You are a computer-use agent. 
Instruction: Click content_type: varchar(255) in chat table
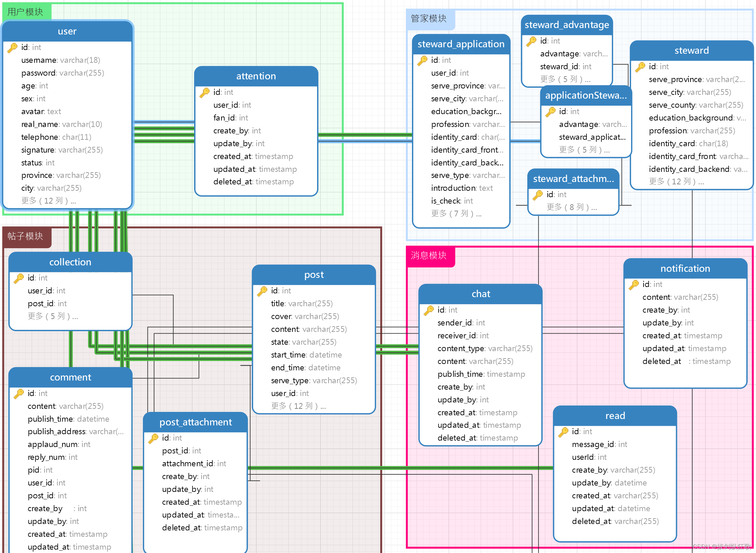[x=485, y=349]
